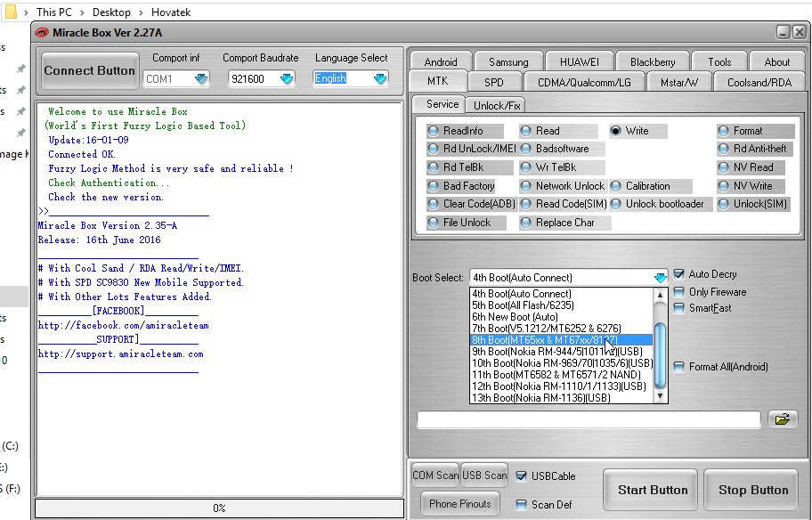
Task: Choose 8th Boot(MT65xx & MT67xx/8127) option
Action: pyautogui.click(x=561, y=340)
